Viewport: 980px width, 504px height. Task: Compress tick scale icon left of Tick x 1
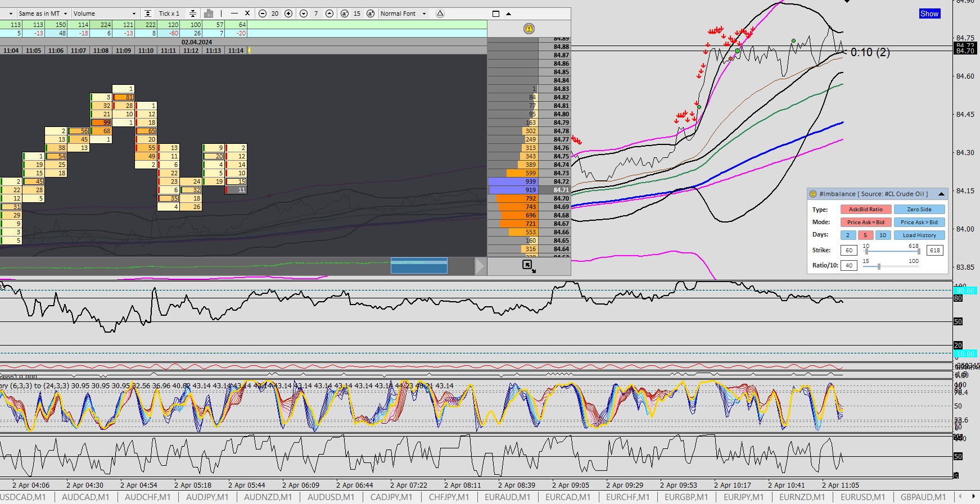tap(147, 13)
